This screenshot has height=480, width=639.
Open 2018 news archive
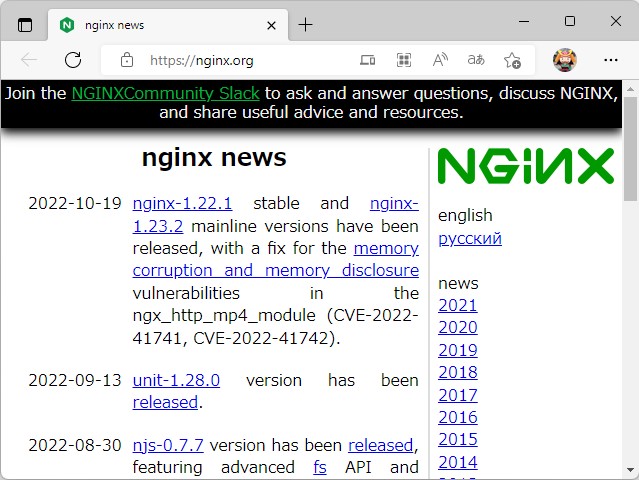pyautogui.click(x=458, y=372)
